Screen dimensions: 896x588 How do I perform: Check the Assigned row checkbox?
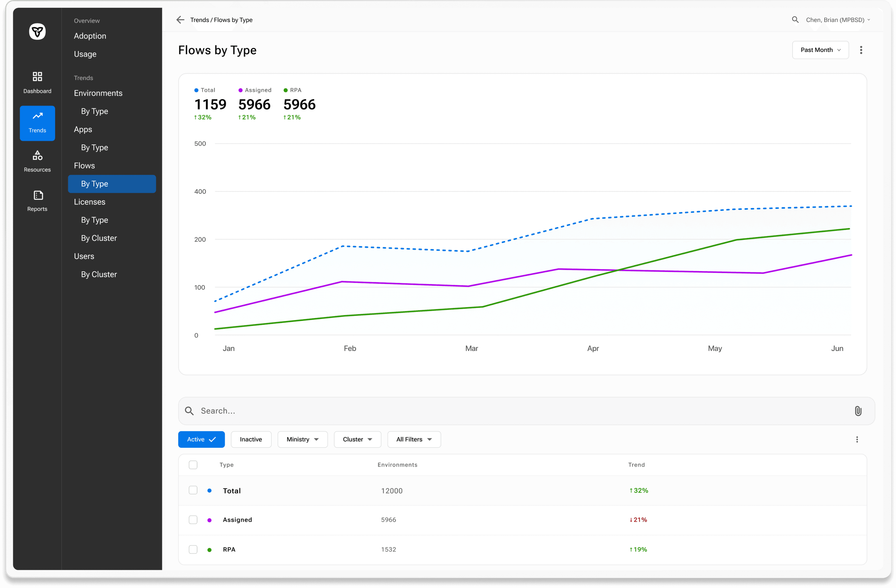click(193, 520)
